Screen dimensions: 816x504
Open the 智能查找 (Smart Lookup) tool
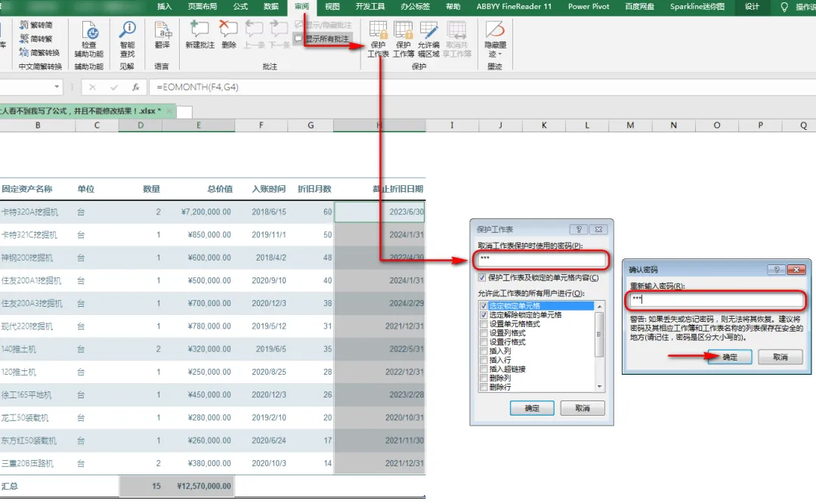127,39
